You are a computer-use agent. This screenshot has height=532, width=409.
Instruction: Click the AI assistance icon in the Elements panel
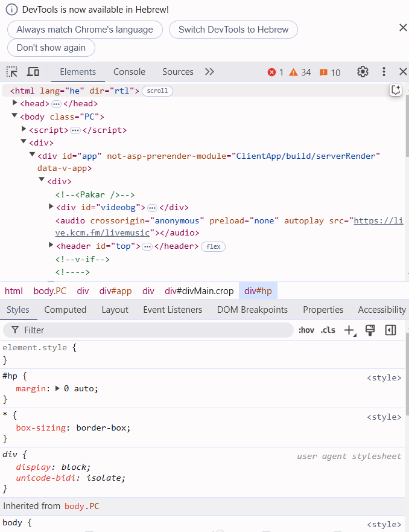click(396, 90)
